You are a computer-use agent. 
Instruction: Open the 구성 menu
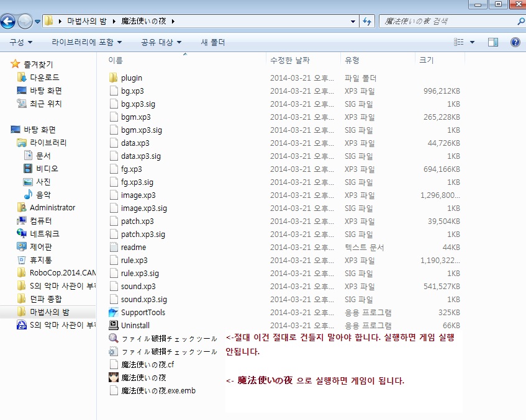(x=20, y=42)
